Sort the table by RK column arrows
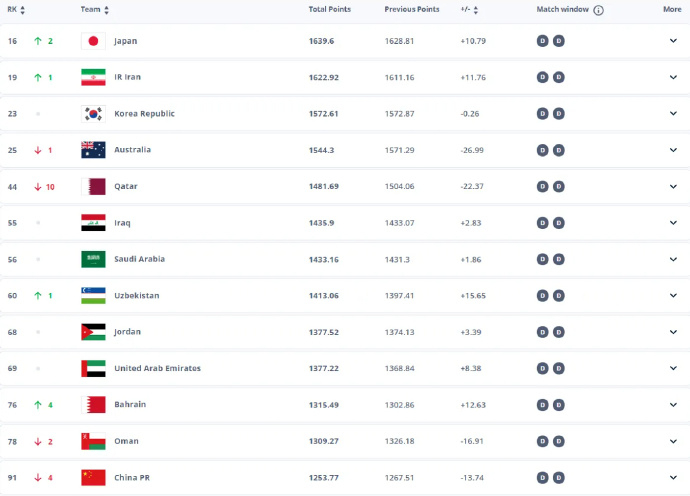690x496 pixels. pos(22,10)
